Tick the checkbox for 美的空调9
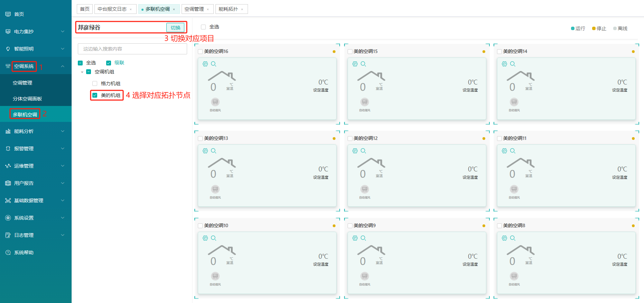Viewport: 644px width, 303px height. (x=350, y=226)
